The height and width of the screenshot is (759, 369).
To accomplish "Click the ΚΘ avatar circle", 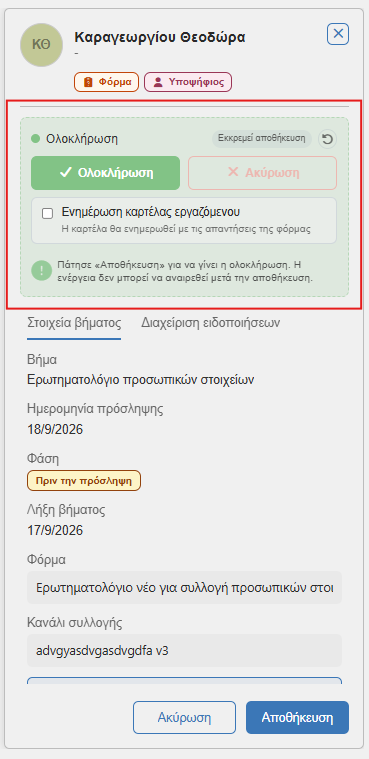I will [41, 45].
